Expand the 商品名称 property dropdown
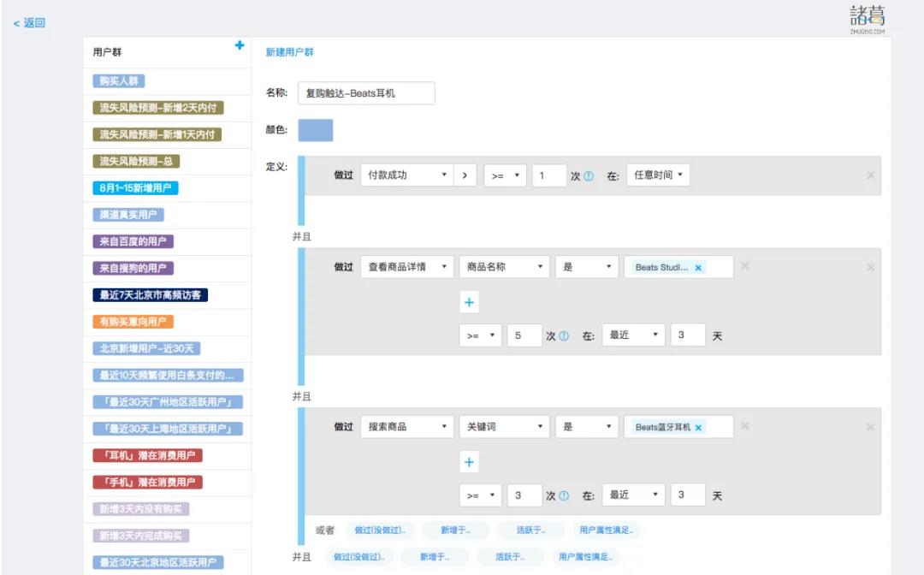 (504, 267)
